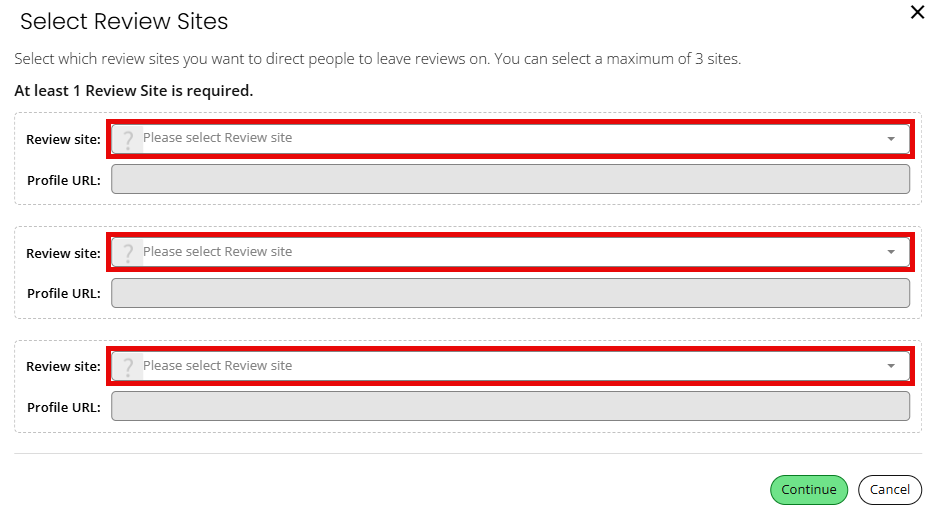
Task: Click the last 'Profile URL:' label
Action: tap(64, 407)
